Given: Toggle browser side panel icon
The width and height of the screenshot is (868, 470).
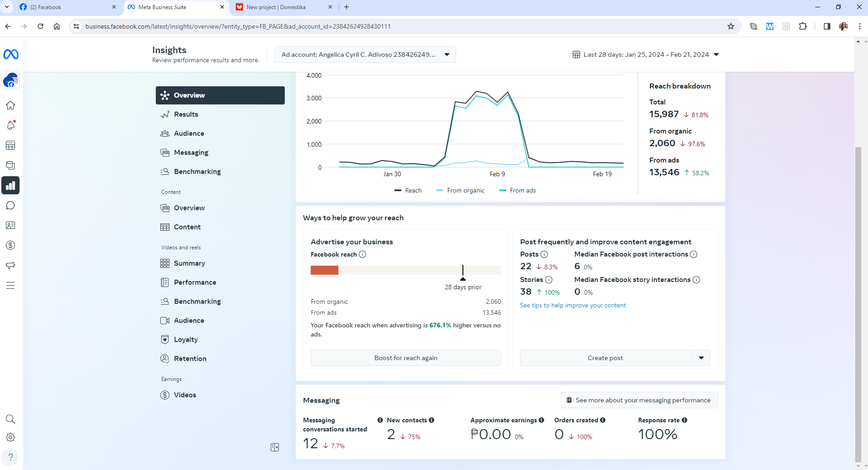Looking at the screenshot, I should click(x=827, y=26).
